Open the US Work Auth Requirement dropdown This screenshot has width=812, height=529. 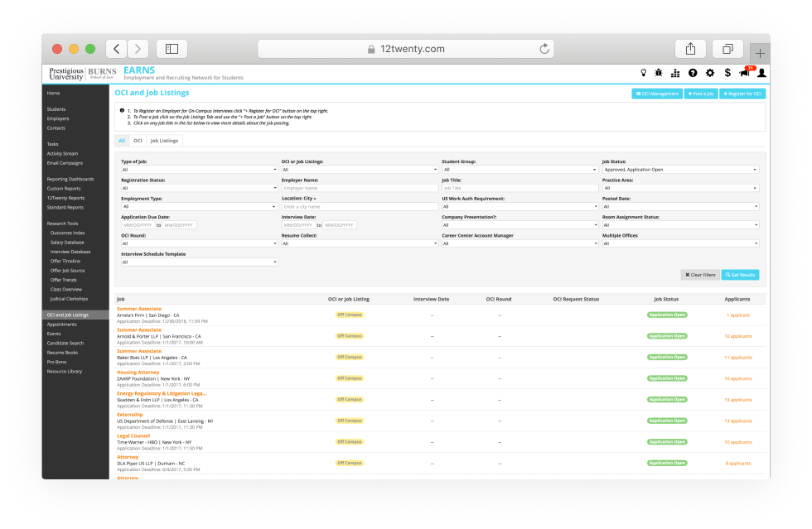pyautogui.click(x=520, y=206)
